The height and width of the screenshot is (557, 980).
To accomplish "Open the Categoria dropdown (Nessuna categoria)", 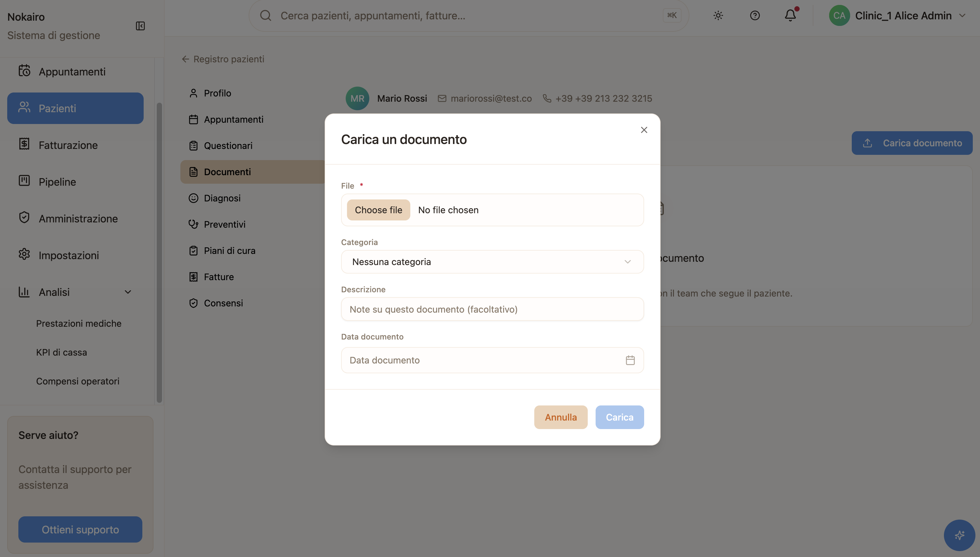I will click(492, 262).
